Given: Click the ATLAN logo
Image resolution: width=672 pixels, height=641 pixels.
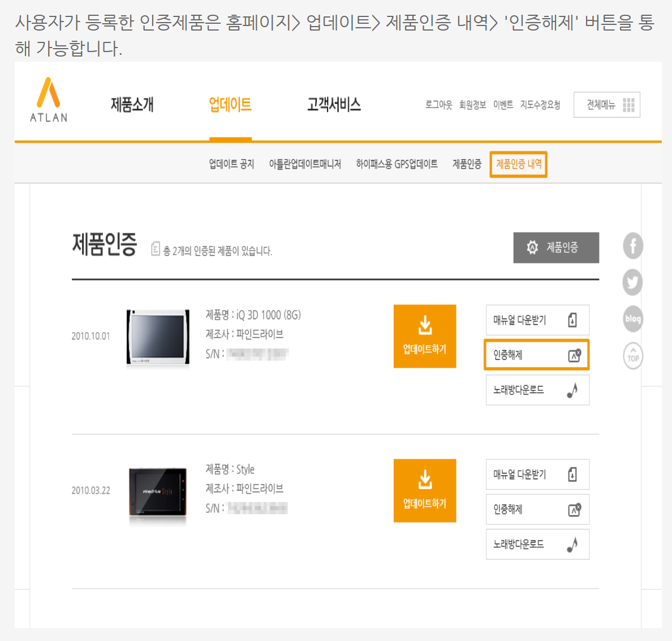Looking at the screenshot, I should pos(49,100).
